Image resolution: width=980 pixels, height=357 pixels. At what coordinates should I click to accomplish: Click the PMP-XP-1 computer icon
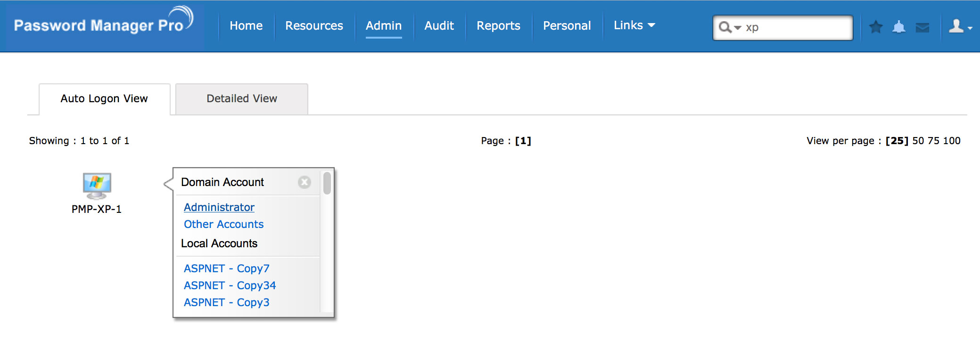pos(97,186)
